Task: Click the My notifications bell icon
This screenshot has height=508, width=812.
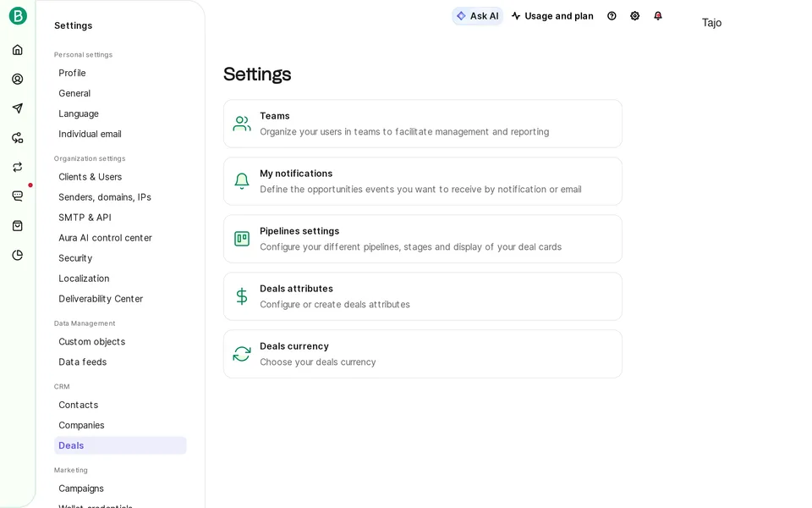Action: pyautogui.click(x=242, y=181)
